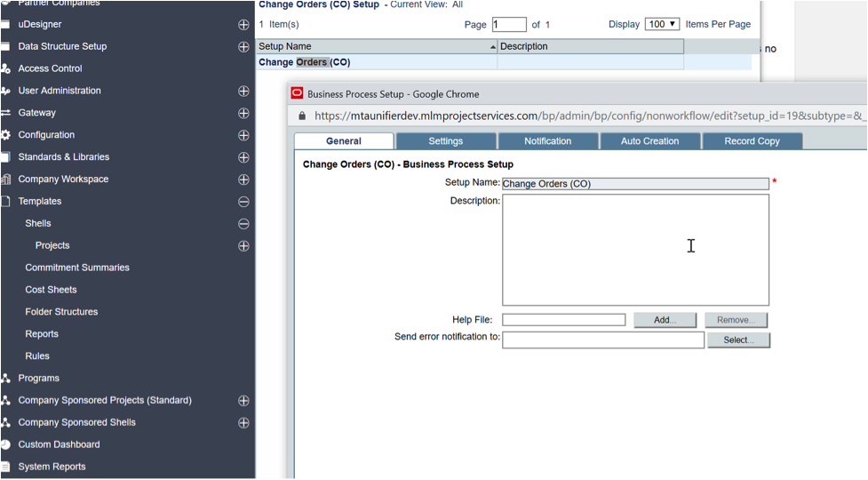Click Company Sponsored Projects icon

[5, 400]
